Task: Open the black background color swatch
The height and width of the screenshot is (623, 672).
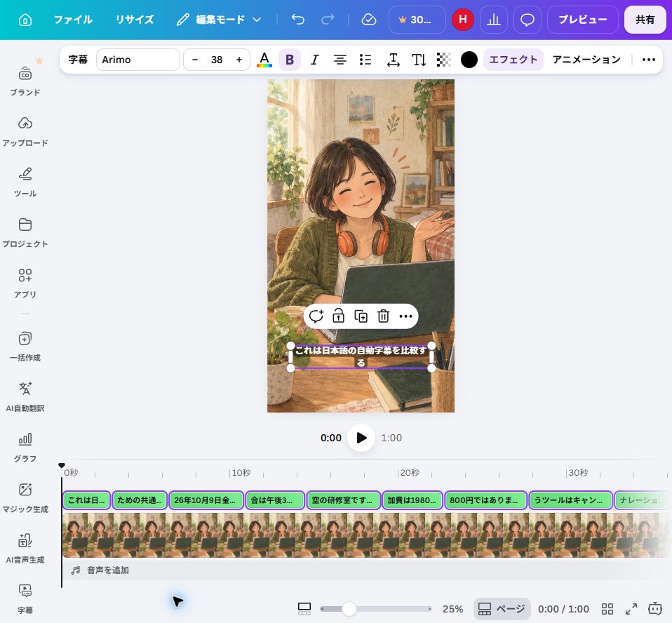Action: [469, 60]
